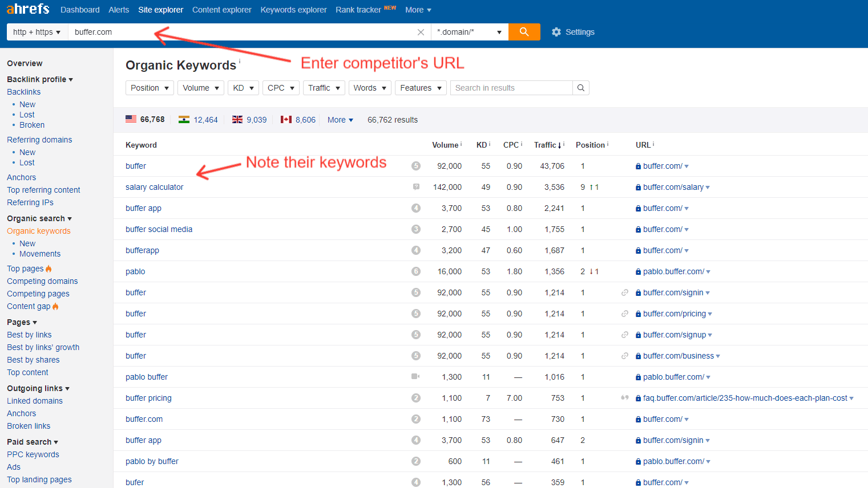Click SERP features badge for pablo by buffer
The image size is (868, 488).
point(416,461)
